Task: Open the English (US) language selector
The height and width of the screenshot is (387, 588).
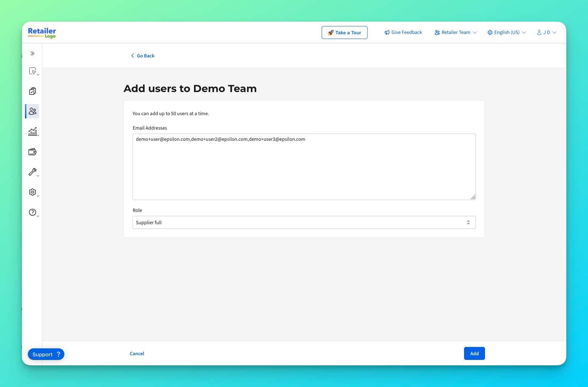Action: (x=507, y=32)
